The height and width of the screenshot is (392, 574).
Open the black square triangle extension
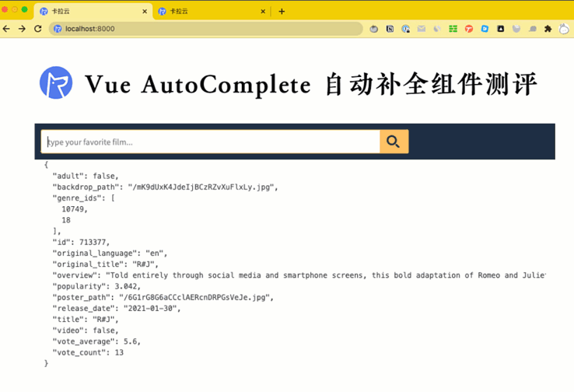[x=500, y=29]
